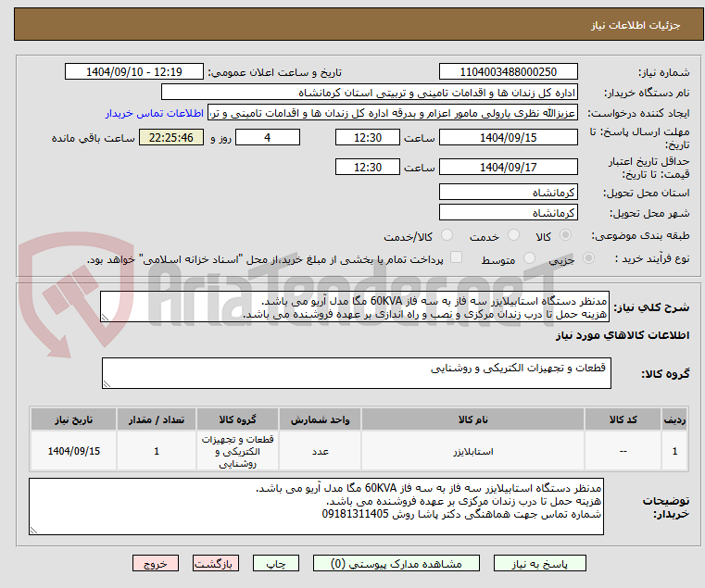Click price validity date 1404/09/17 field
Viewport: 705px width, 588px height.
(508, 168)
